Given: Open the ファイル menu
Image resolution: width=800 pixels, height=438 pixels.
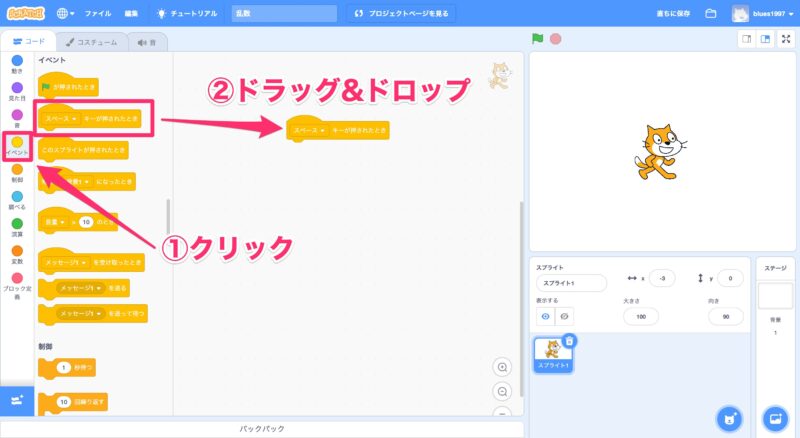Looking at the screenshot, I should point(98,14).
